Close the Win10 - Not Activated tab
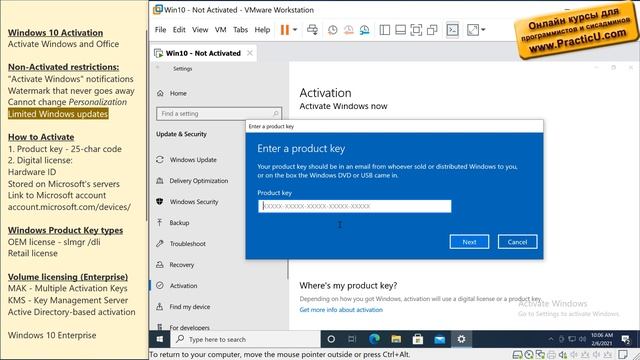This screenshot has height=360, width=640. point(250,53)
